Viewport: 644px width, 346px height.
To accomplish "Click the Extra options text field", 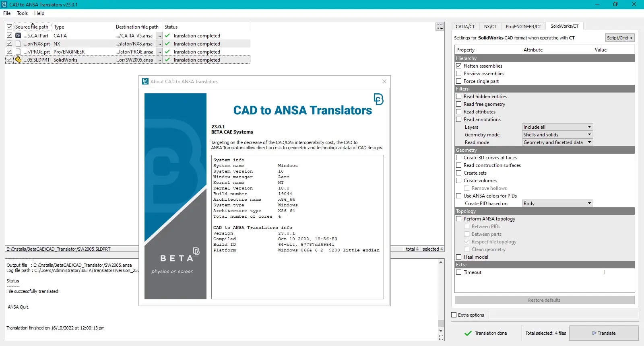I will (x=563, y=315).
